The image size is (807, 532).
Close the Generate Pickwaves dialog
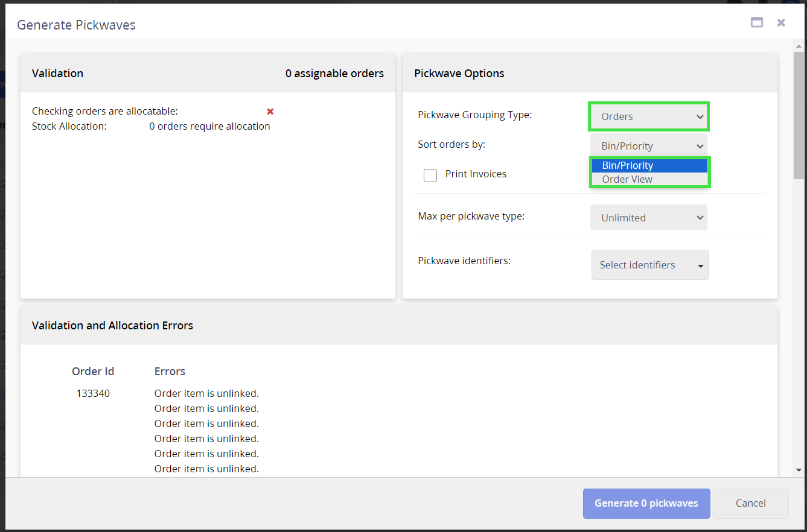click(781, 22)
